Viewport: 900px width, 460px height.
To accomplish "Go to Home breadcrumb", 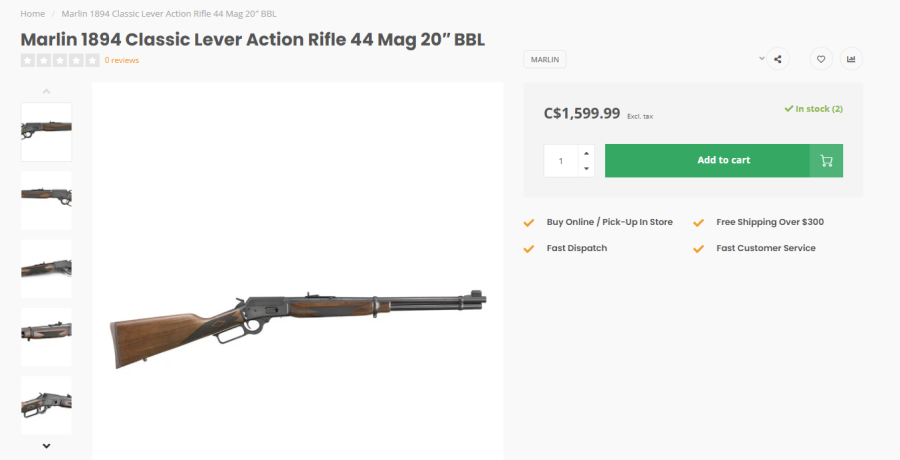I will pyautogui.click(x=32, y=14).
